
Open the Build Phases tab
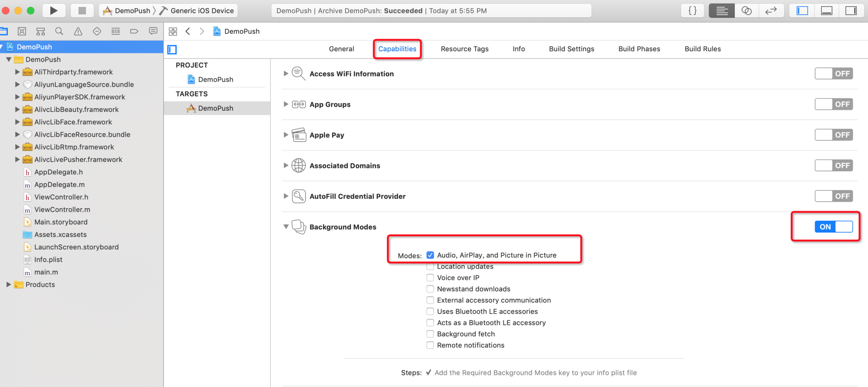coord(639,49)
